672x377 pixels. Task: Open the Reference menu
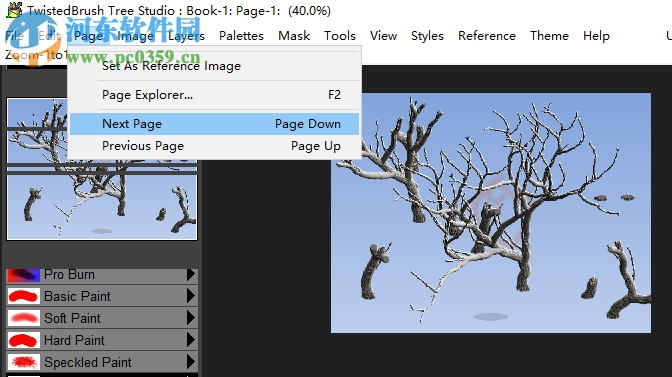click(x=487, y=36)
